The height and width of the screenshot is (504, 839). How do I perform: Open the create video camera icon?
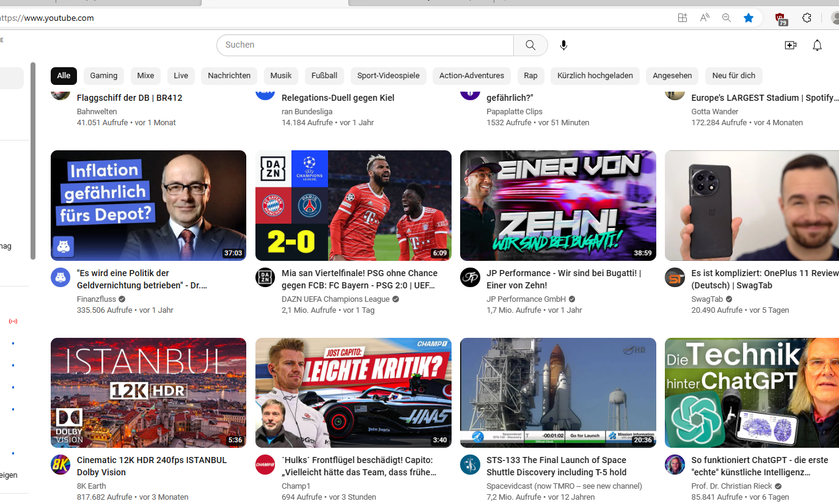pyautogui.click(x=790, y=45)
